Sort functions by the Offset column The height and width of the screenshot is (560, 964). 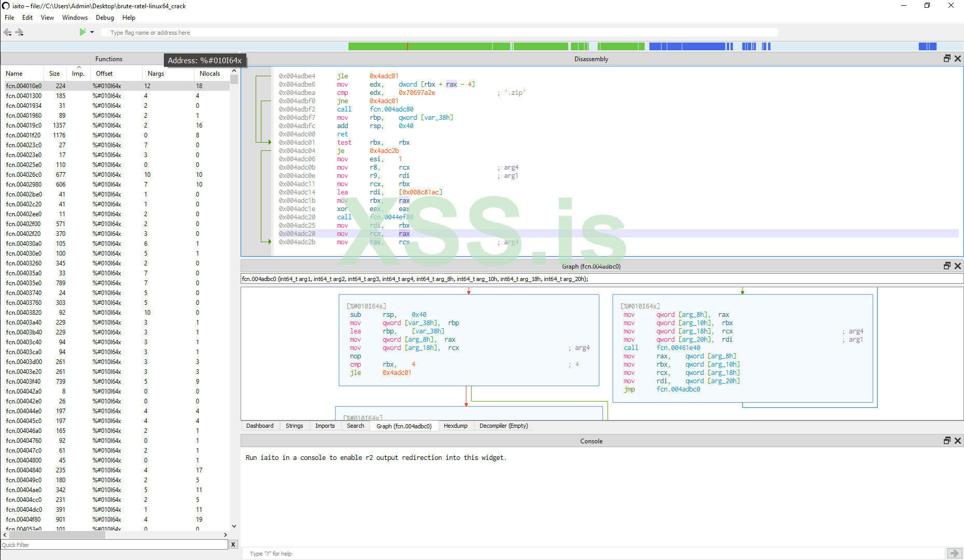[116, 74]
